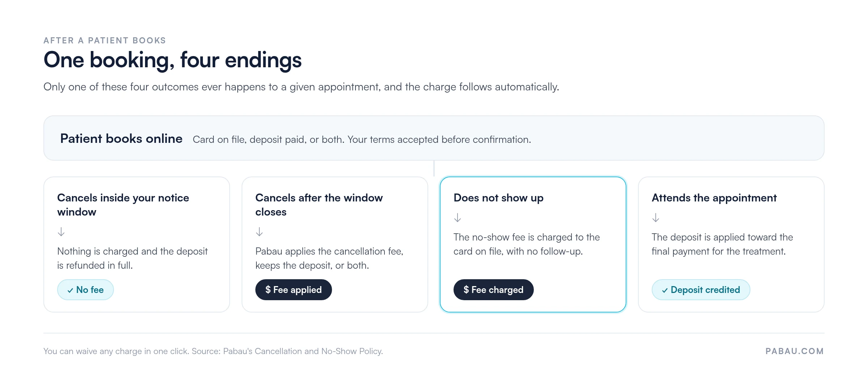Select the 'Deposit credited' pill
868x387 pixels.
pyautogui.click(x=701, y=290)
